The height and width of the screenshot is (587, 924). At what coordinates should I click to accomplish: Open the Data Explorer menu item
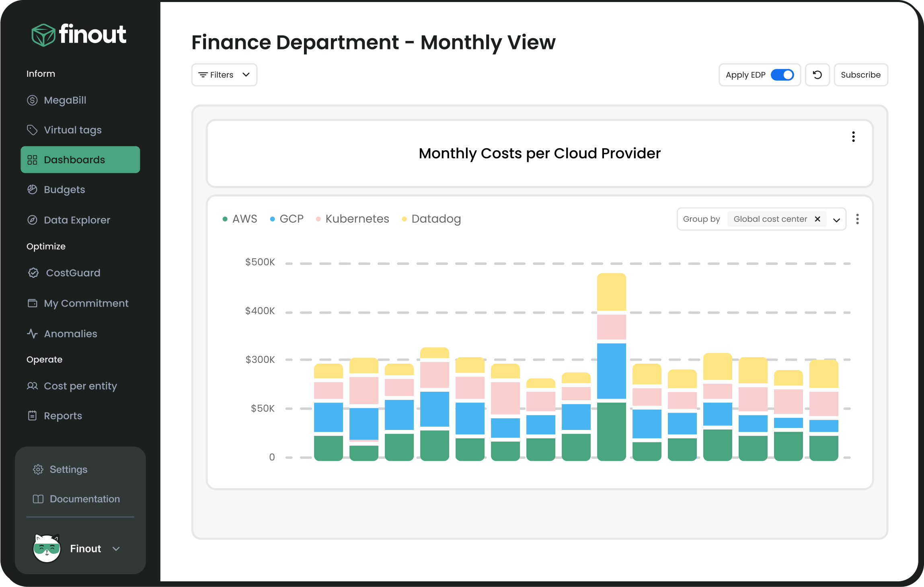[76, 219]
